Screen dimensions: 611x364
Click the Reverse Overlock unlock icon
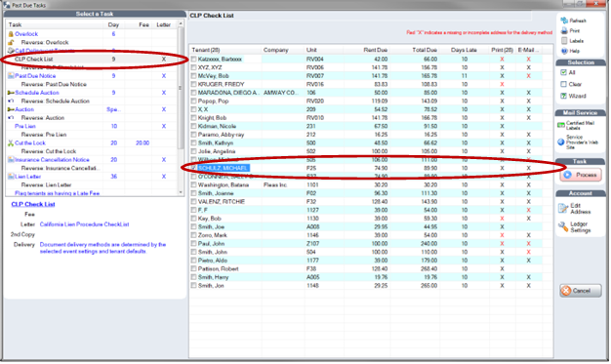(x=11, y=42)
